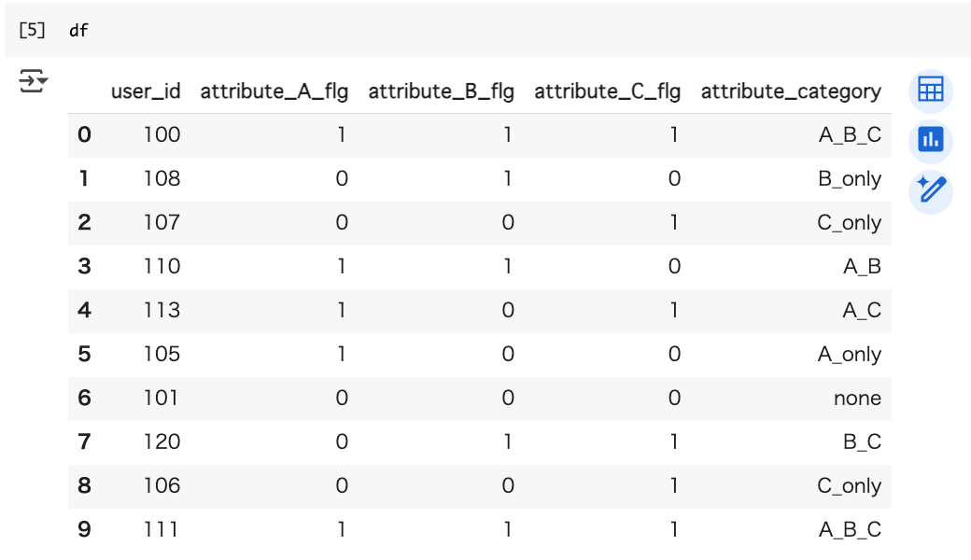
Task: Open the interactive table view icon
Action: pos(930,91)
